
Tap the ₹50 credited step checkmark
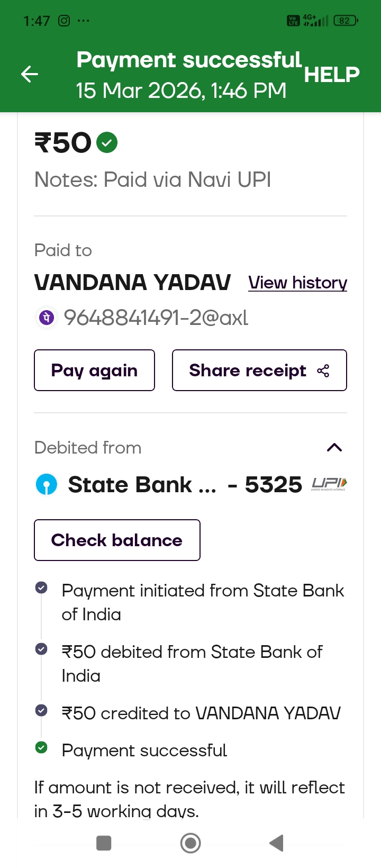click(41, 710)
